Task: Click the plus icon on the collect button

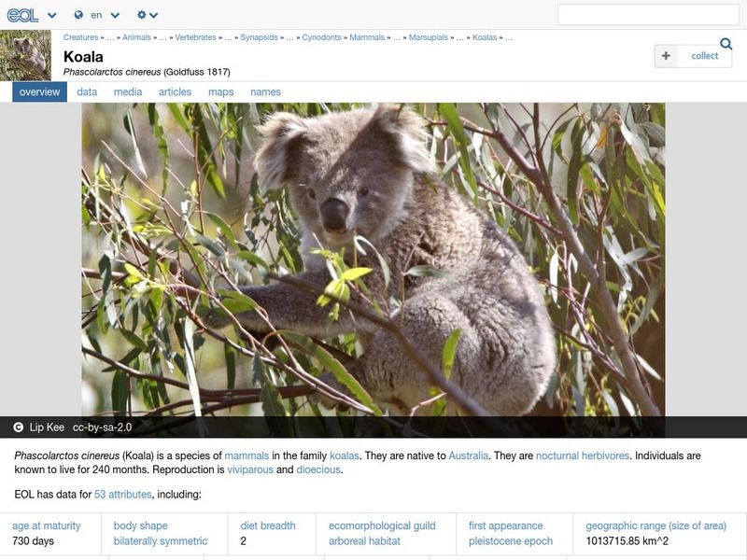Action: click(665, 55)
